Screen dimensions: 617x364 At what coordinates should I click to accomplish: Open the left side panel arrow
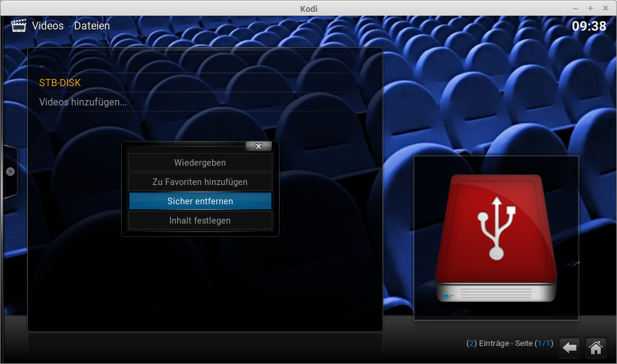[x=10, y=172]
